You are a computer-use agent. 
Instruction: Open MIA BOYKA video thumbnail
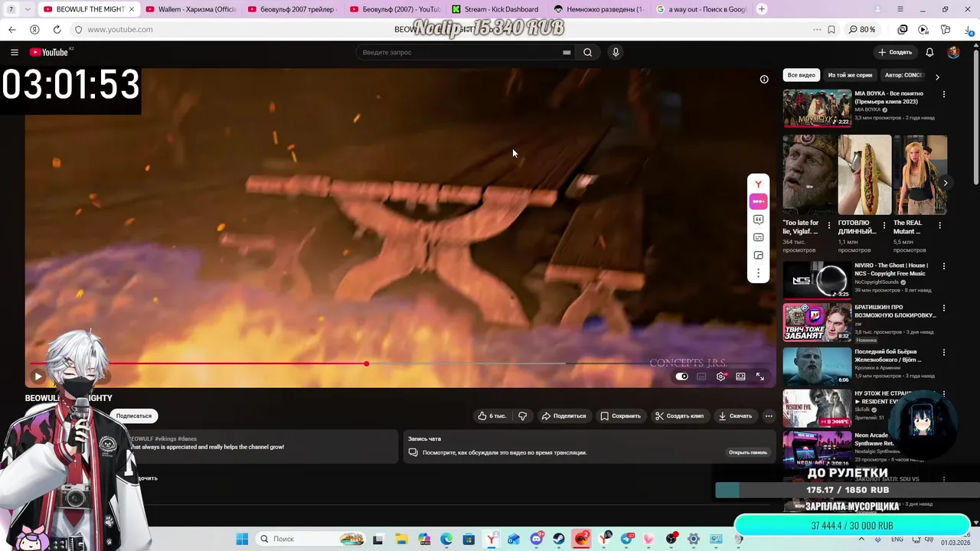pos(817,108)
